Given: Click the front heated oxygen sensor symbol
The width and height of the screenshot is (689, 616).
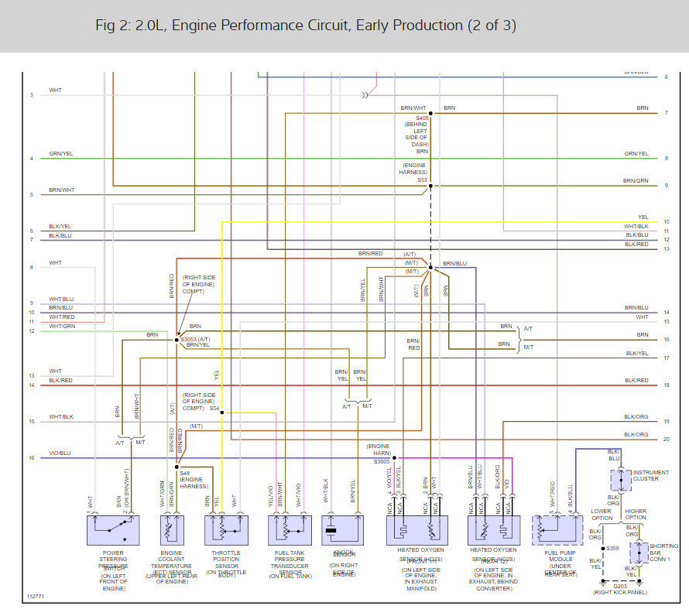Looking at the screenshot, I should (x=417, y=530).
